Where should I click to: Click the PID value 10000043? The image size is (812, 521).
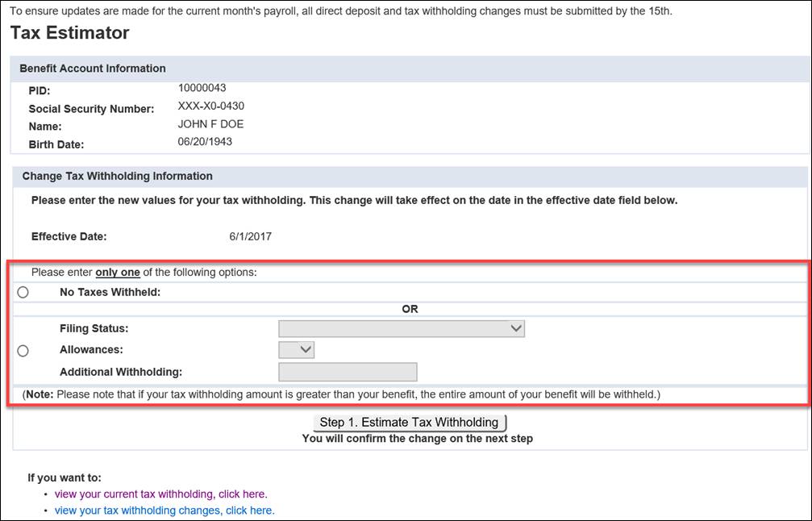pos(202,89)
